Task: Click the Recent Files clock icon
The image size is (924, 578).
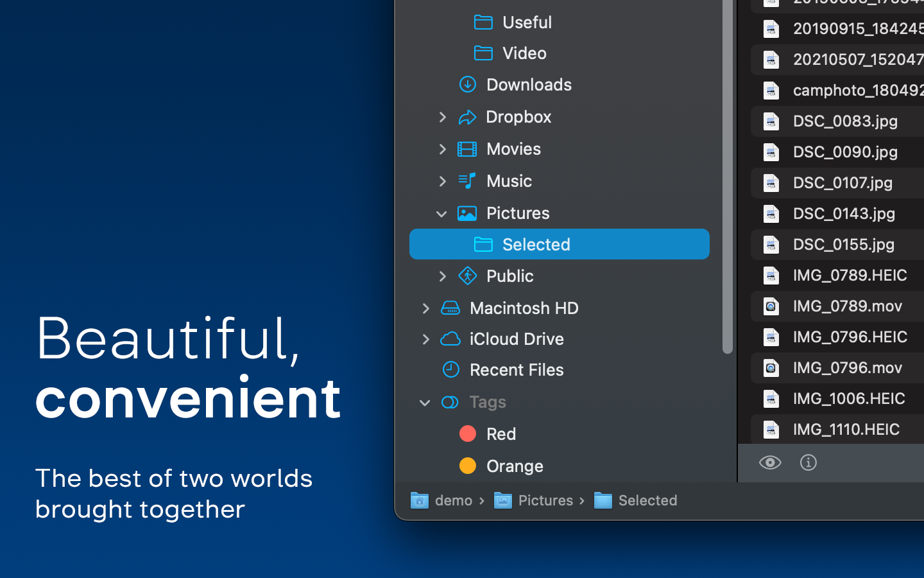Action: click(x=451, y=369)
